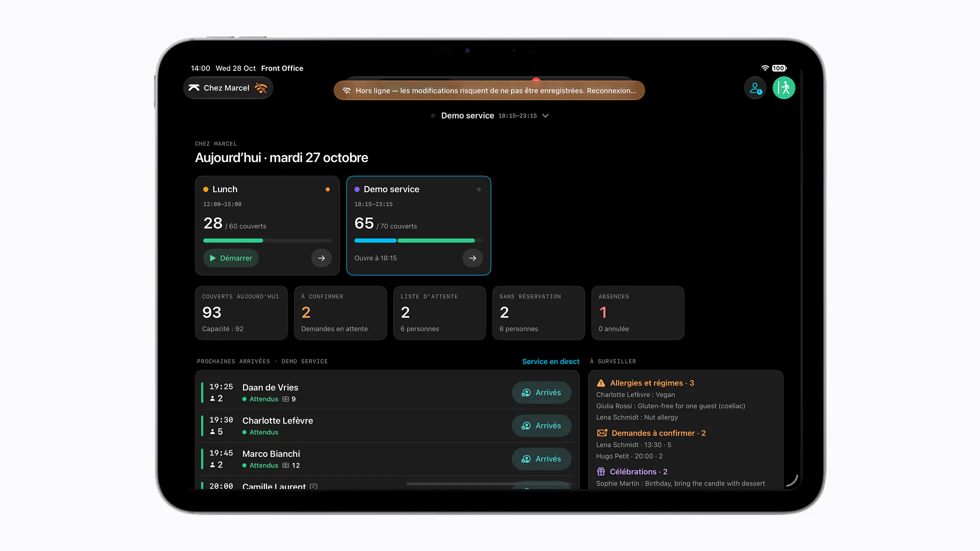980x551 pixels.
Task: Follow the Service en direct link
Action: point(550,361)
